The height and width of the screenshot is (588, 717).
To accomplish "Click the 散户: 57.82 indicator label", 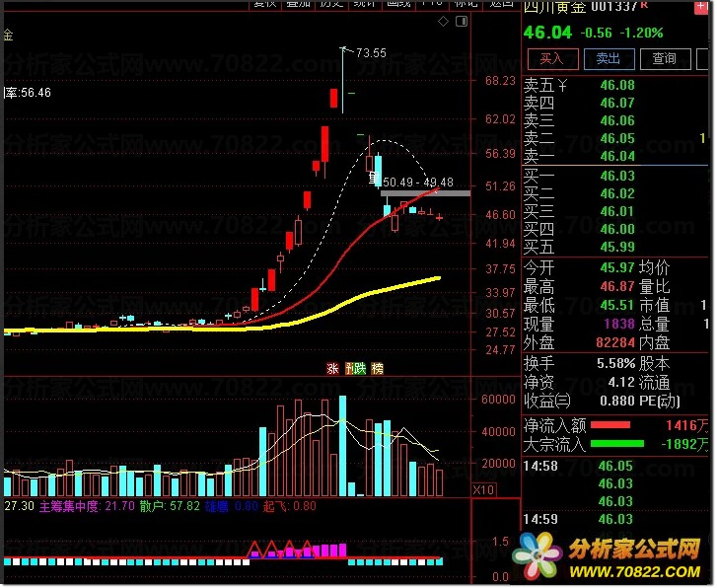I will pos(170,506).
